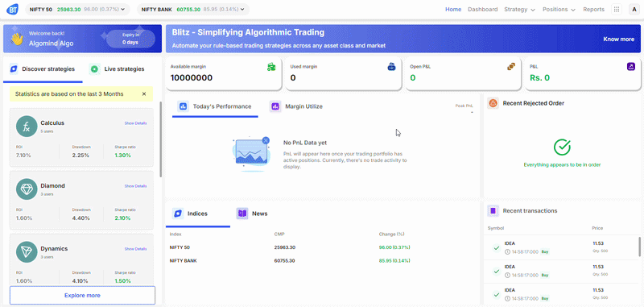
Task: Click first IDEA transaction check icon
Action: coord(496,247)
